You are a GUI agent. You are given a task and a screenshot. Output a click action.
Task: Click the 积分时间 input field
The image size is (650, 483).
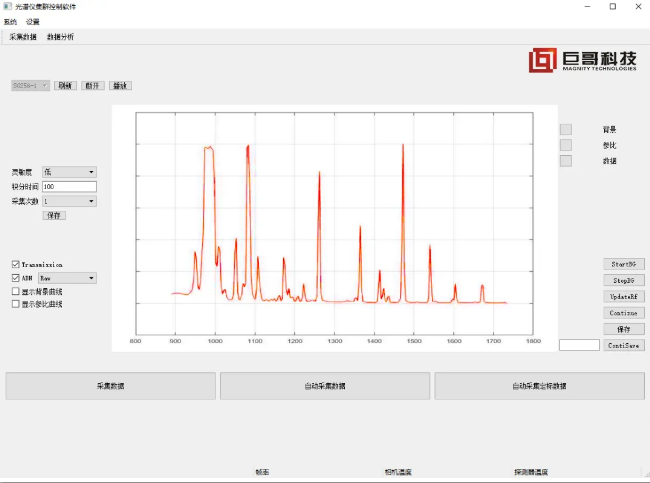pyautogui.click(x=69, y=187)
